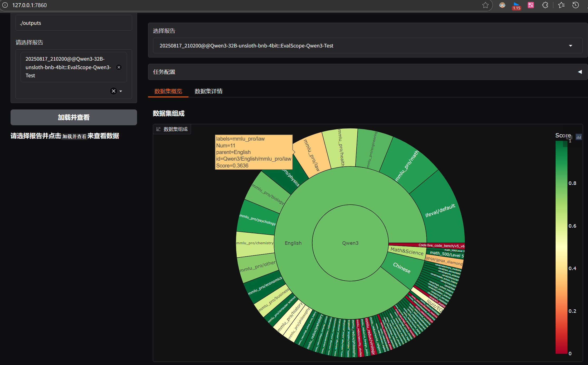The height and width of the screenshot is (365, 588).
Task: Click the Qwen3 center of the sunburst
Action: [x=350, y=243]
